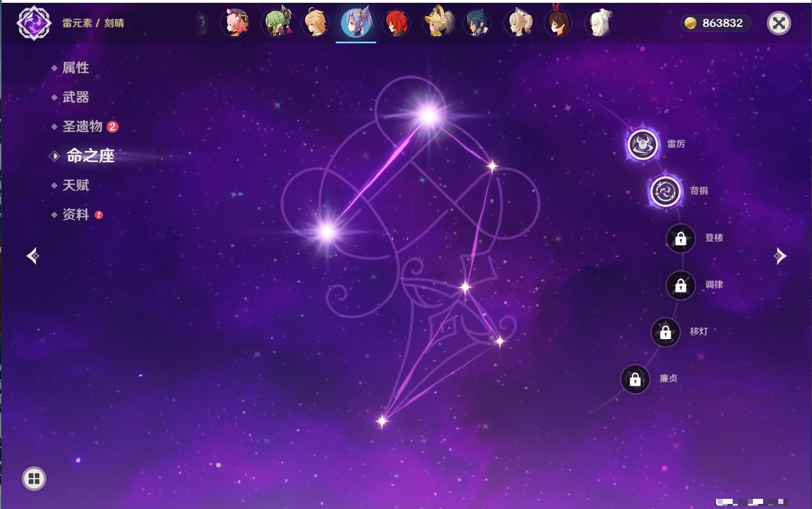Click the 苛捐 constellation label
Image resolution: width=812 pixels, height=509 pixels.
coord(699,191)
